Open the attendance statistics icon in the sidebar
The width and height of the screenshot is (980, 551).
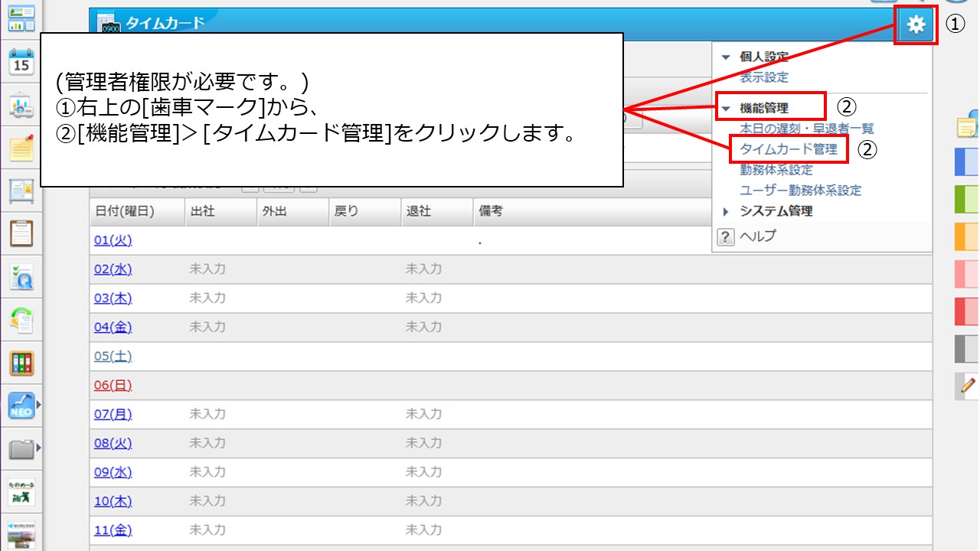(x=20, y=103)
